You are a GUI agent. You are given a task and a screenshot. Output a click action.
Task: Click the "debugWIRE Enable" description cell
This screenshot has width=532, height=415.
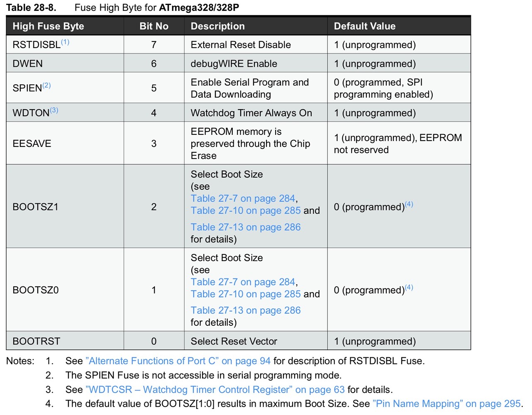[x=234, y=63]
